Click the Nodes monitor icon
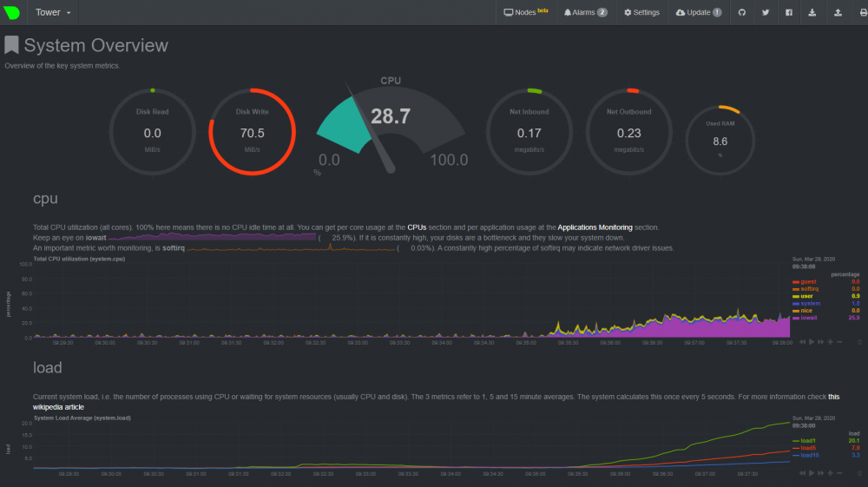The height and width of the screenshot is (487, 868). 508,12
